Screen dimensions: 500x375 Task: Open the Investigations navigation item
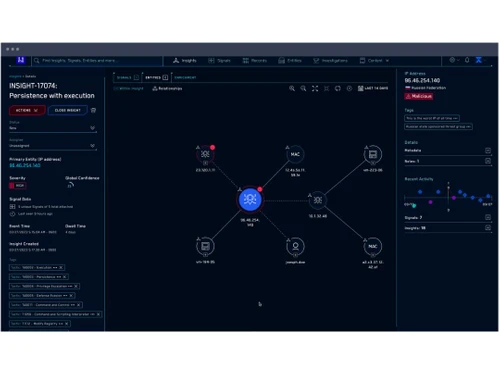coord(330,61)
